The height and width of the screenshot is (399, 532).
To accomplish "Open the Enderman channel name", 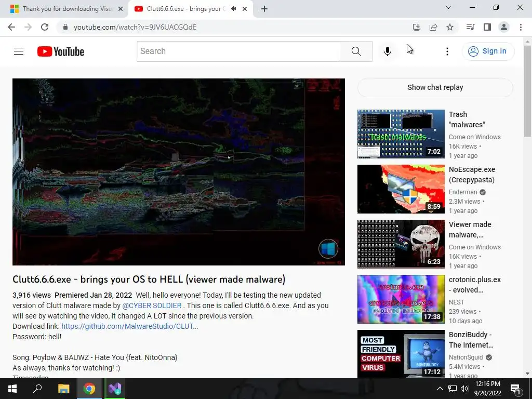I will (x=463, y=192).
